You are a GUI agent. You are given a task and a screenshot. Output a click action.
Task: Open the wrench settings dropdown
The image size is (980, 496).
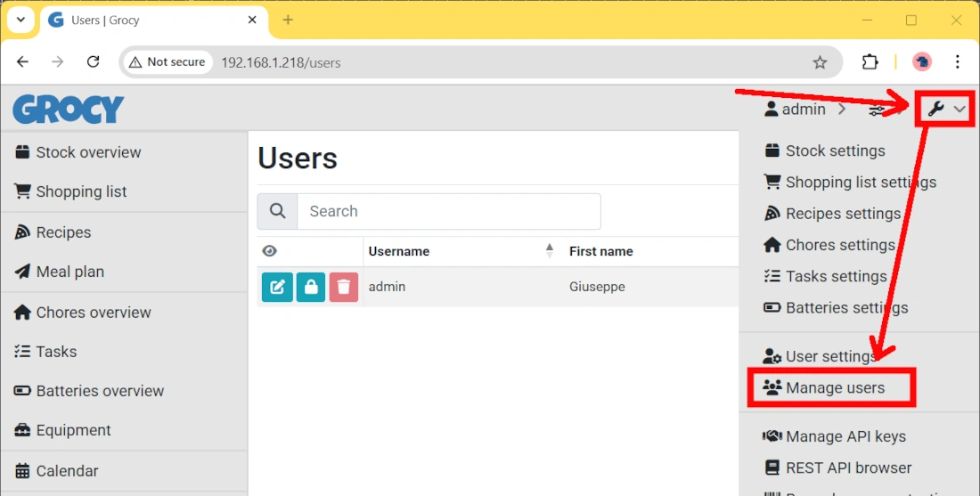[945, 110]
